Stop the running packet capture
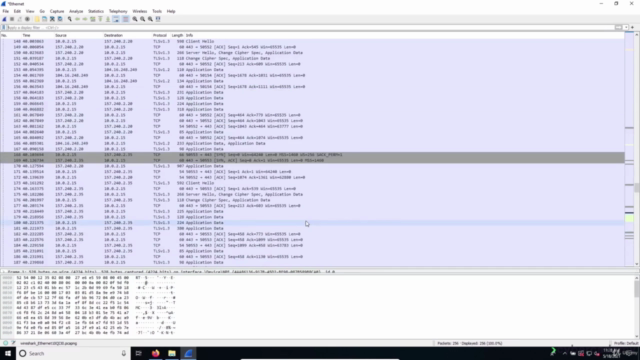The image size is (640, 360). (x=12, y=19)
